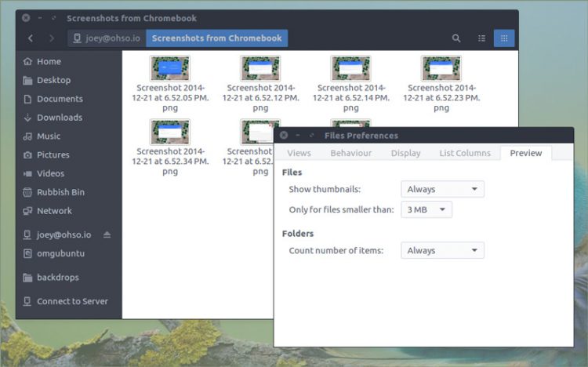
Task: Open search with the magnifier icon
Action: pyautogui.click(x=456, y=38)
